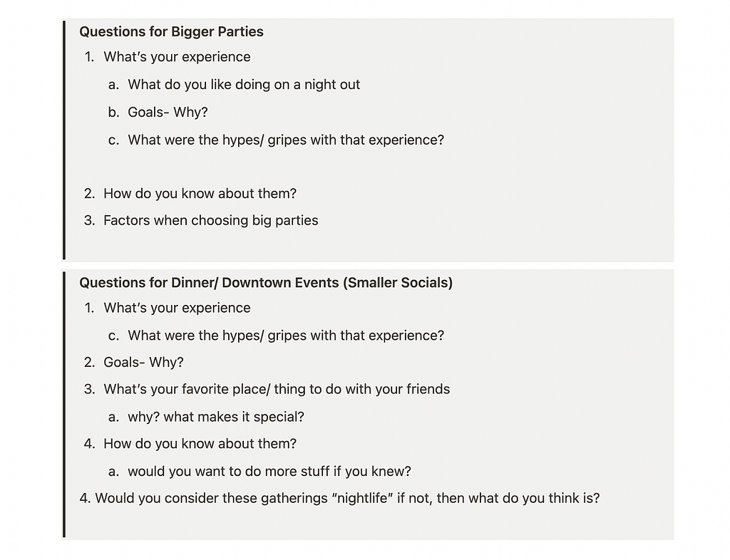Click the vertical bar beside the Smaller Socials block
Image resolution: width=730 pixels, height=560 pixels.
(63, 405)
